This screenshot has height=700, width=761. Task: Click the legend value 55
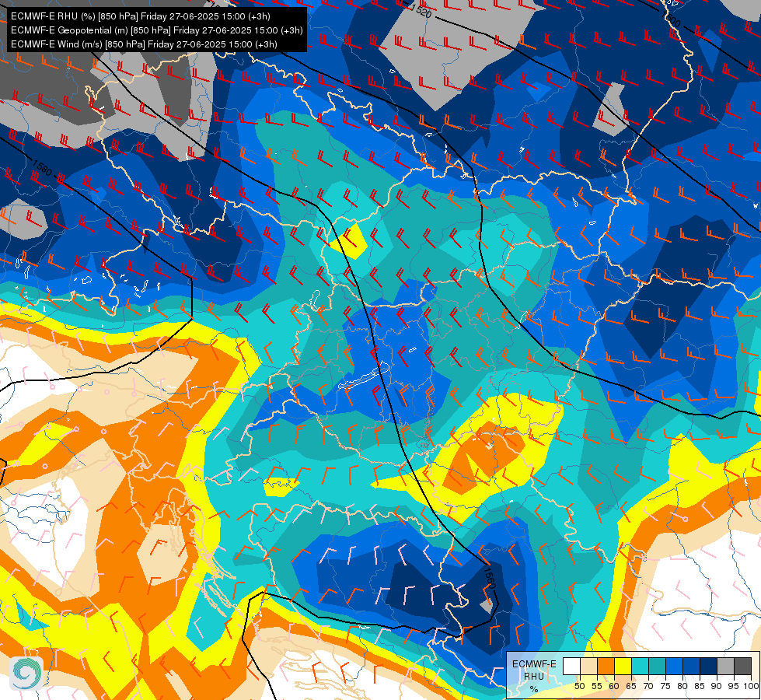[597, 686]
